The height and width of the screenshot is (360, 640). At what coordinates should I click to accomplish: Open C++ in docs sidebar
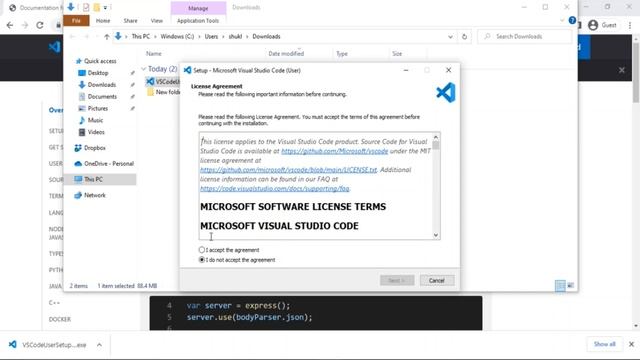[54, 303]
